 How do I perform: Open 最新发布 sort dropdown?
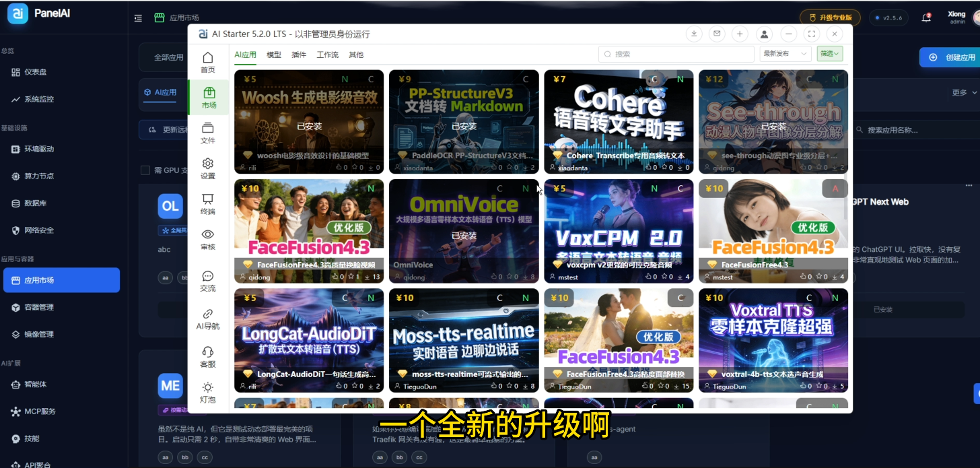(x=785, y=54)
